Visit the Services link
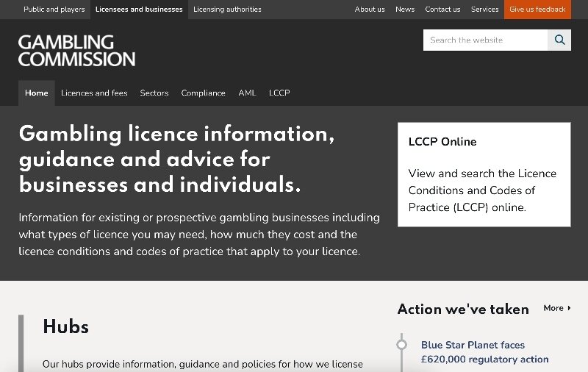This screenshot has height=372, width=588. click(485, 10)
